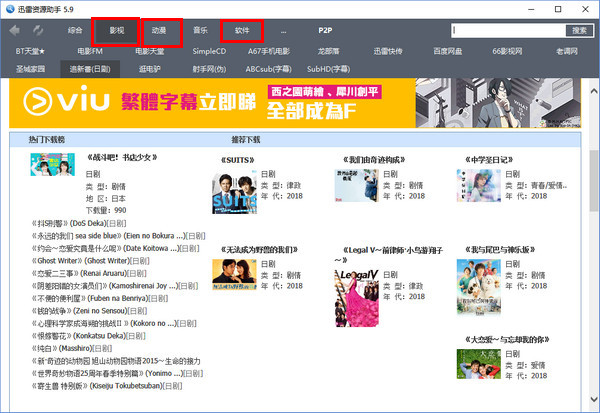Open the 影视 category tab

point(117,30)
